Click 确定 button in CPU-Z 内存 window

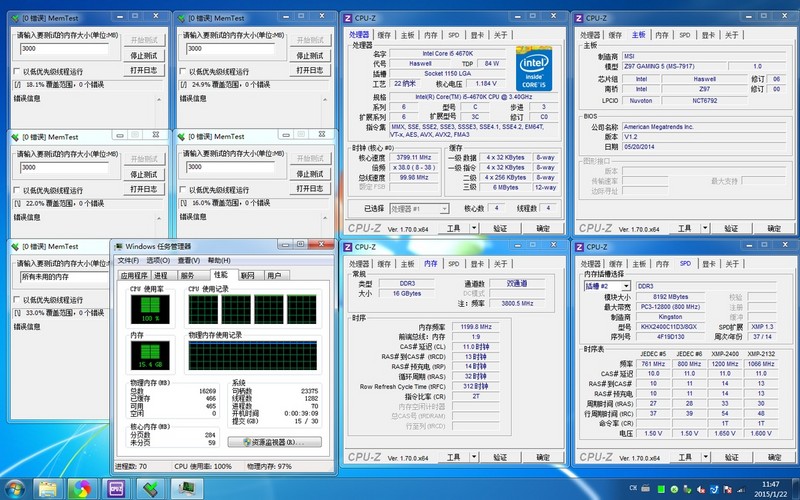click(543, 457)
